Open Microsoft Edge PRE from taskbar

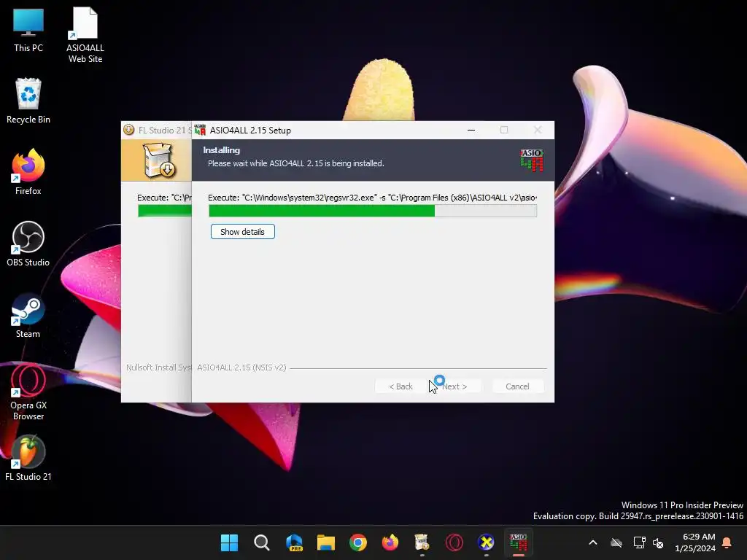click(294, 542)
